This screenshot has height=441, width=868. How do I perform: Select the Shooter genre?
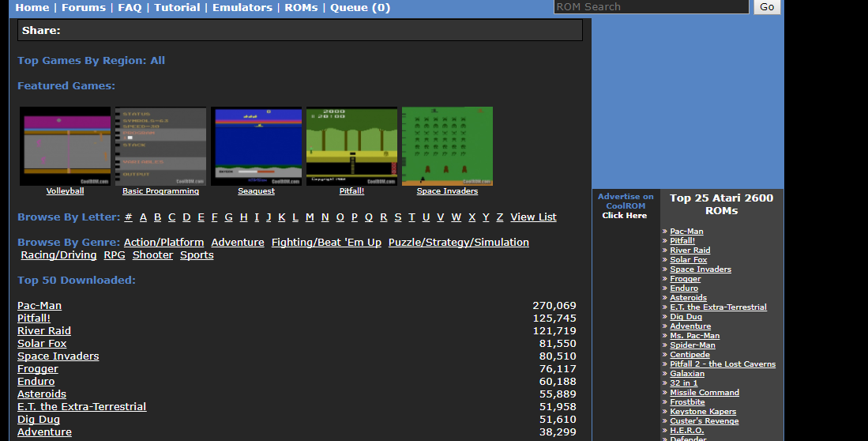pos(152,254)
